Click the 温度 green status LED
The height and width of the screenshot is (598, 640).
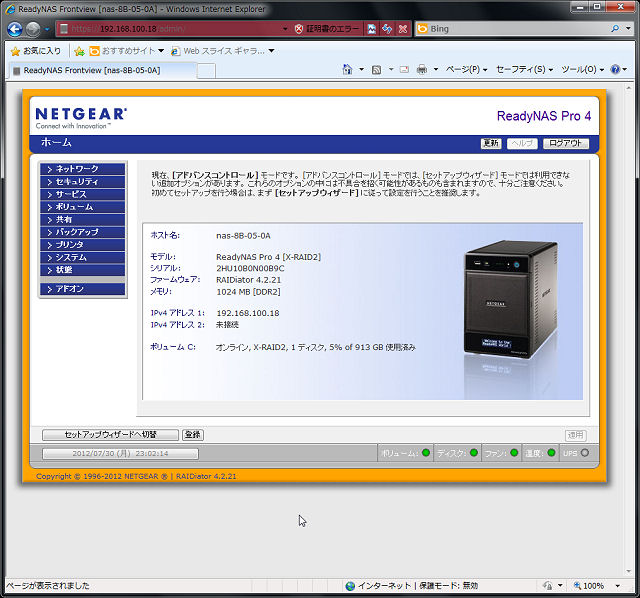tap(551, 453)
